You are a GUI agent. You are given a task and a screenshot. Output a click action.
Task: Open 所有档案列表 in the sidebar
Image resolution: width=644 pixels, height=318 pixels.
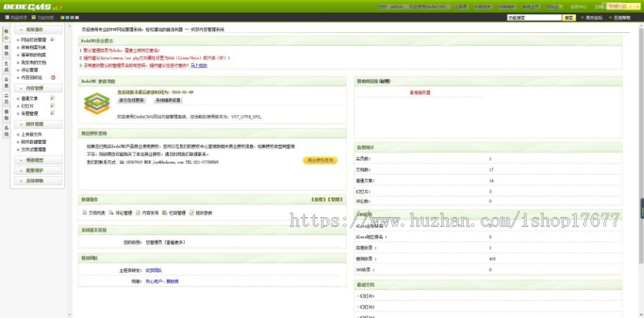(x=34, y=47)
